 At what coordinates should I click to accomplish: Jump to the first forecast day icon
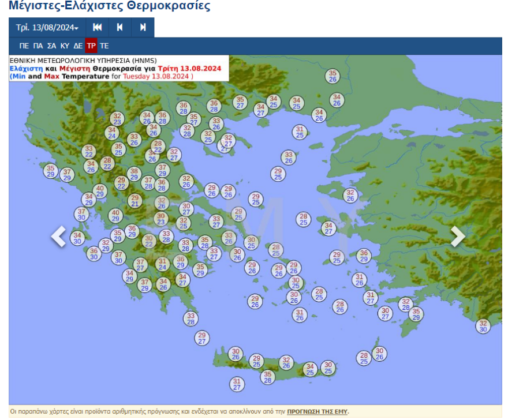[98, 27]
